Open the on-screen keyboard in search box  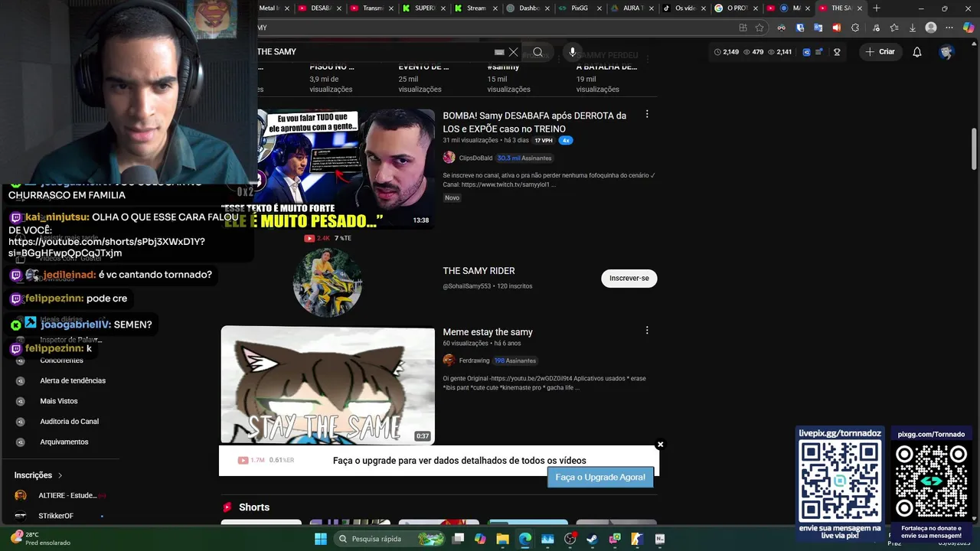499,52
